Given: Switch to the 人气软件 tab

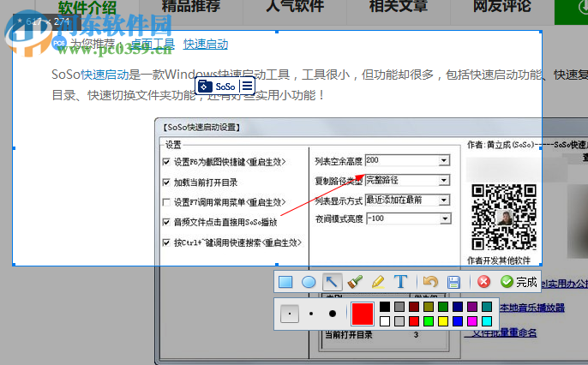Looking at the screenshot, I should pos(295,6).
